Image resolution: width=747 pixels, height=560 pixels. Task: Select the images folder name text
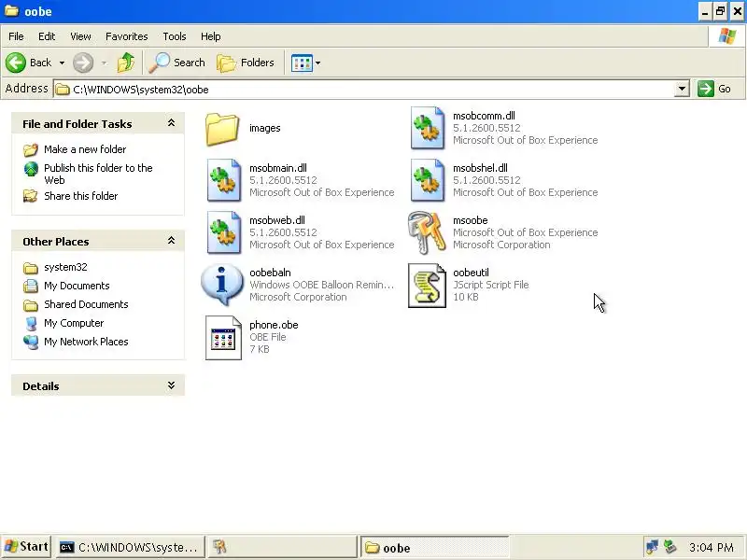pyautogui.click(x=265, y=128)
